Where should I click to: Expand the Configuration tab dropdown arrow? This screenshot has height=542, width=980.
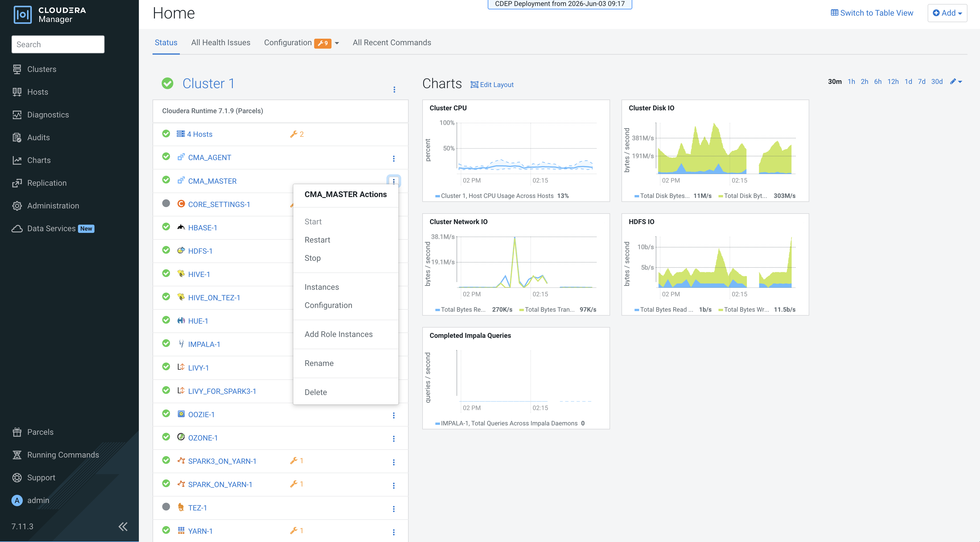[x=337, y=43]
